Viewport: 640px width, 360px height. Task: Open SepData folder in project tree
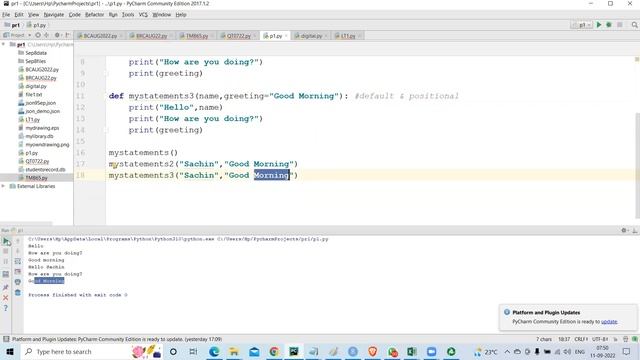pyautogui.click(x=36, y=53)
